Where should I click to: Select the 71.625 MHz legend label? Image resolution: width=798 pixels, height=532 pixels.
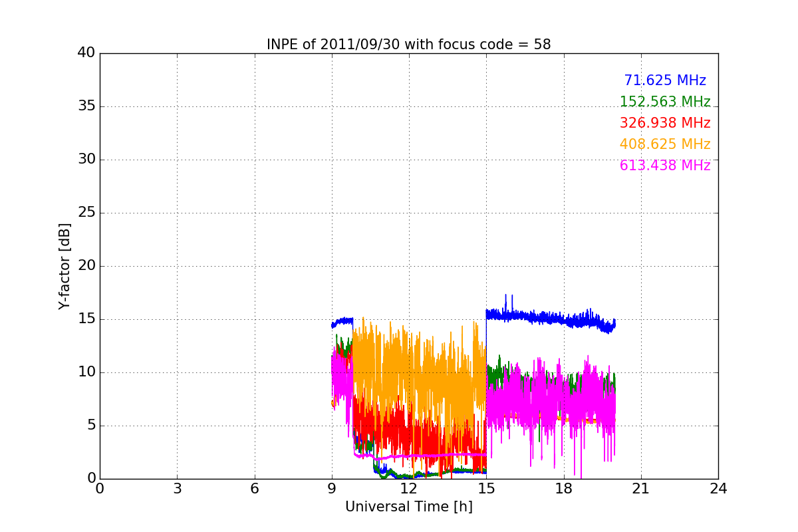(665, 80)
